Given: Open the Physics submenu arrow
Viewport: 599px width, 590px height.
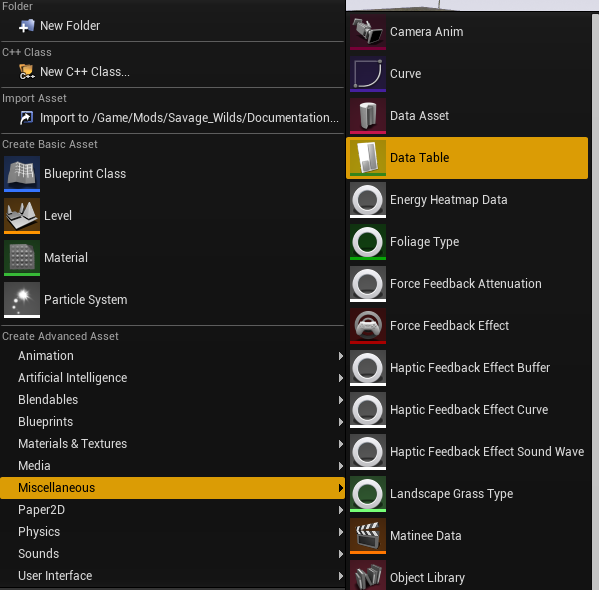Looking at the screenshot, I should (x=340, y=532).
